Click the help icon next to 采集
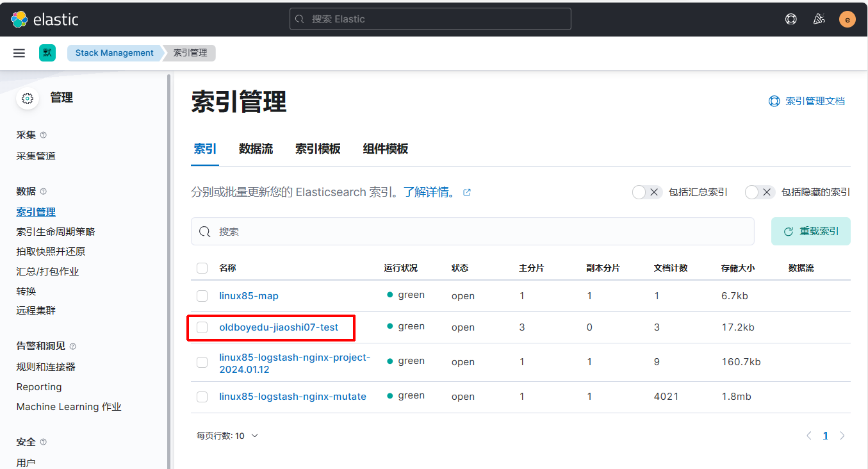The image size is (868, 469). click(44, 135)
